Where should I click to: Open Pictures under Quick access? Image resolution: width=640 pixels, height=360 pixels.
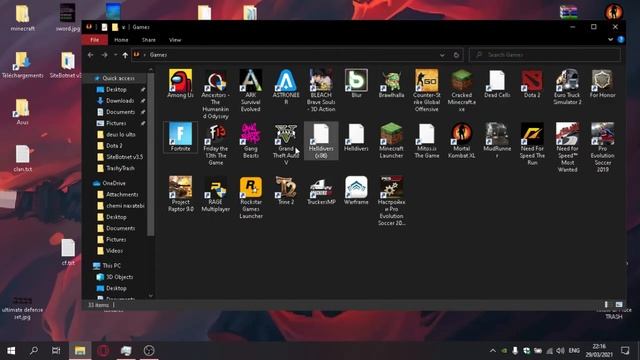pyautogui.click(x=116, y=123)
